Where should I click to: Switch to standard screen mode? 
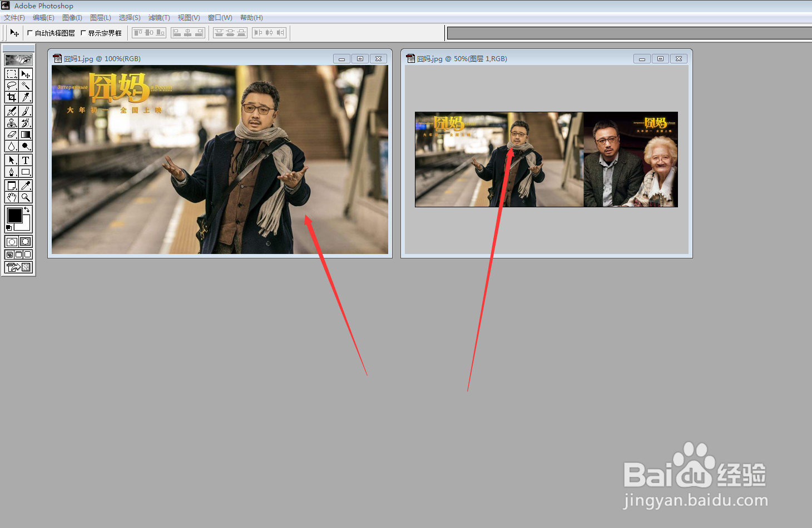(9, 255)
